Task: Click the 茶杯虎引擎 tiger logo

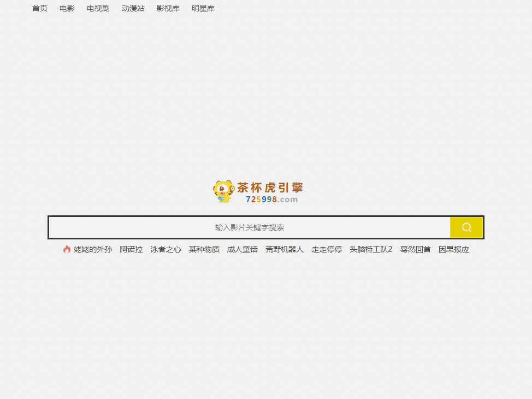Action: 258,192
